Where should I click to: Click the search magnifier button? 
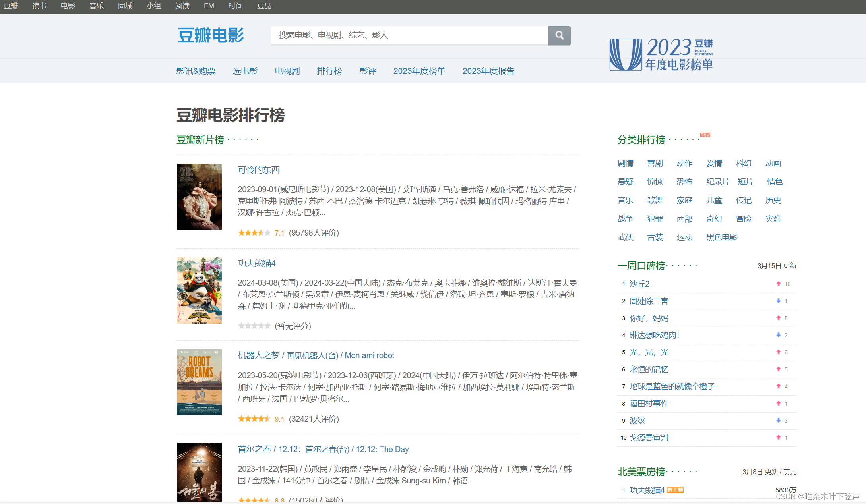coord(559,35)
